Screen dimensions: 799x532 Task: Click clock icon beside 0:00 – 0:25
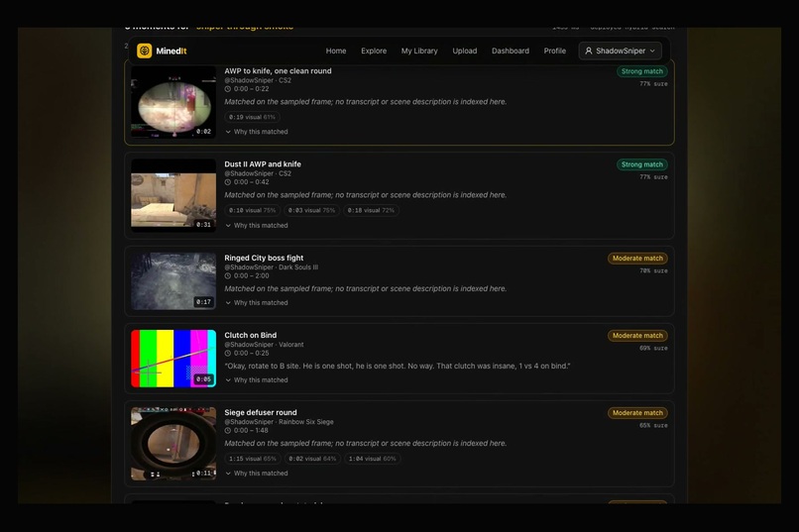[228, 354]
